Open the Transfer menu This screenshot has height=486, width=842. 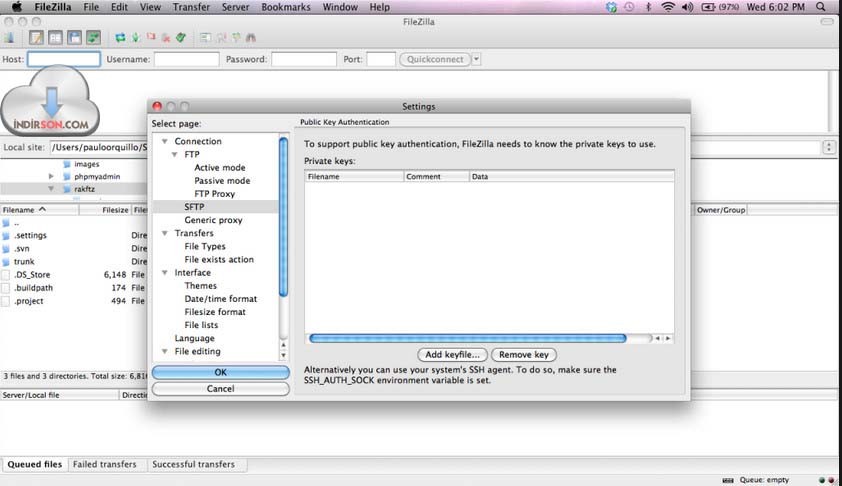tap(191, 7)
